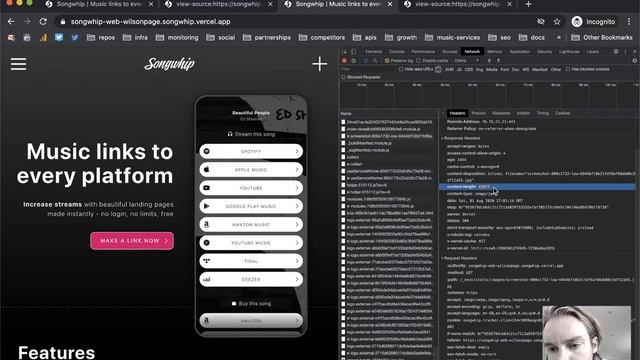Open Network settings gear at right of toolbar
Viewport: 640px width, 360px height.
[634, 61]
